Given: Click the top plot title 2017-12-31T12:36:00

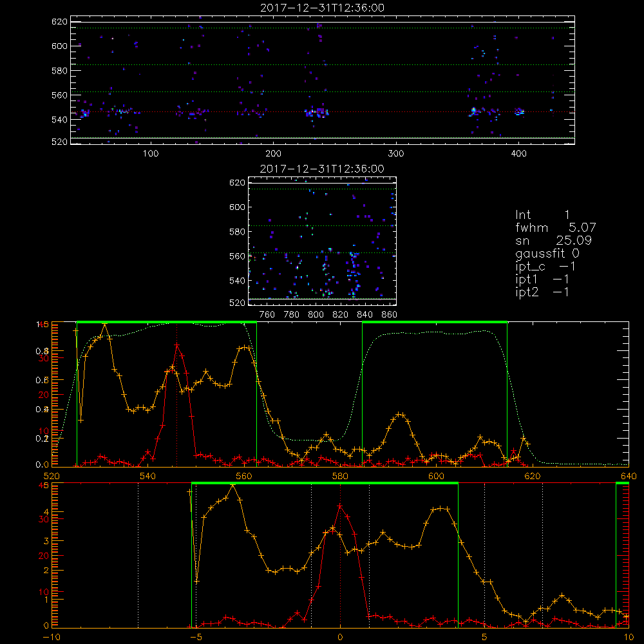Looking at the screenshot, I should coord(323,8).
